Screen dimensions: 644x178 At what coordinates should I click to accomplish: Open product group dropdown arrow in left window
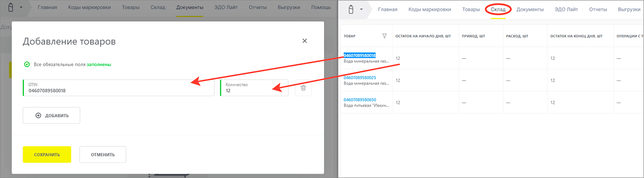coord(22,8)
